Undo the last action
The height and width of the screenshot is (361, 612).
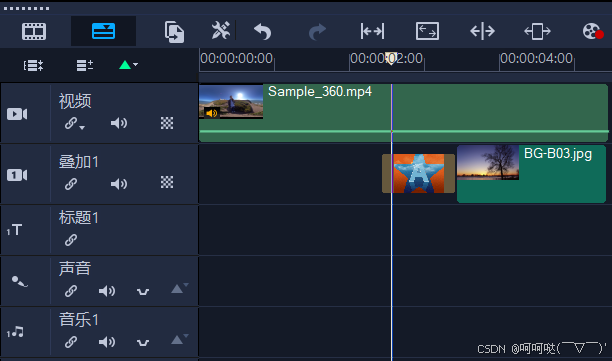point(262,31)
